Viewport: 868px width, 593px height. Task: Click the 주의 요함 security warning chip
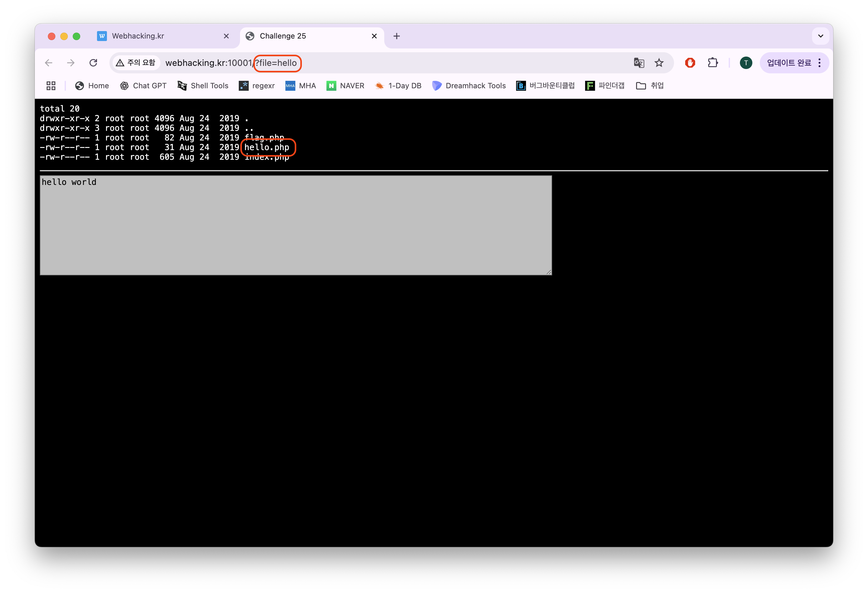(x=136, y=63)
